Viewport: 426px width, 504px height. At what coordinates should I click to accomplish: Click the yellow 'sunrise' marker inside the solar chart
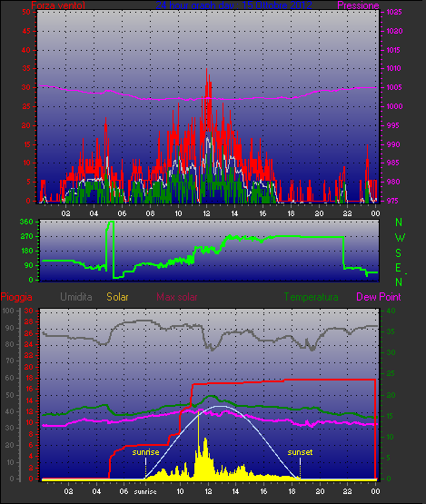pos(145,452)
